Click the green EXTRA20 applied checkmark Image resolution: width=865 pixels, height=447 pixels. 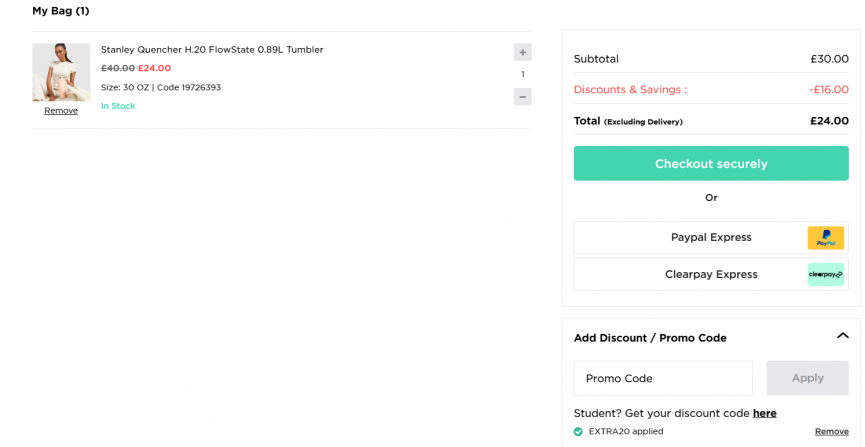tap(578, 432)
